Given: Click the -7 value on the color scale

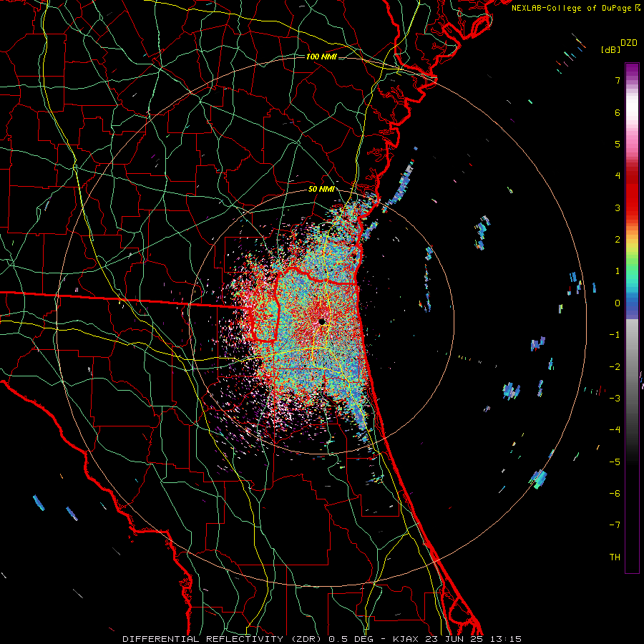Looking at the screenshot, I should [x=615, y=525].
